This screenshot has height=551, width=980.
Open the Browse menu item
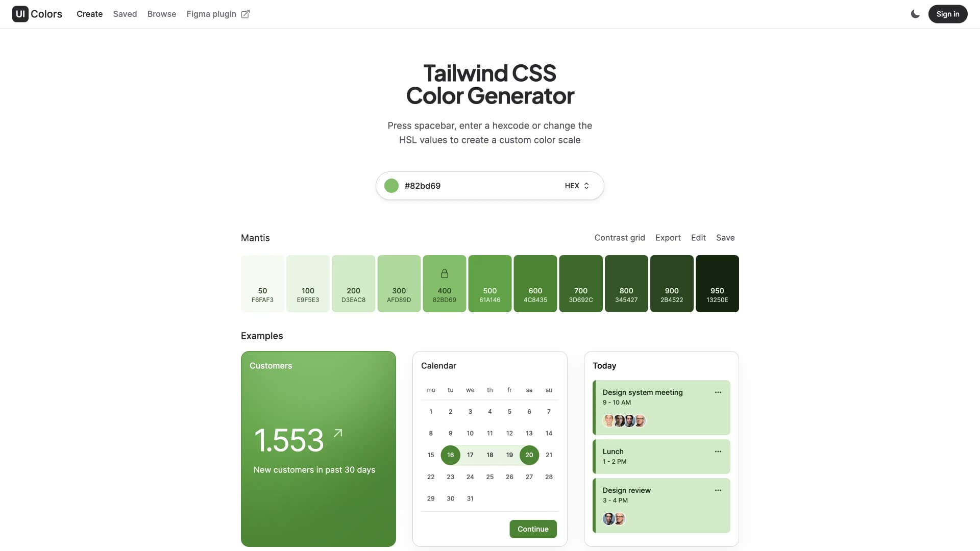pyautogui.click(x=161, y=13)
